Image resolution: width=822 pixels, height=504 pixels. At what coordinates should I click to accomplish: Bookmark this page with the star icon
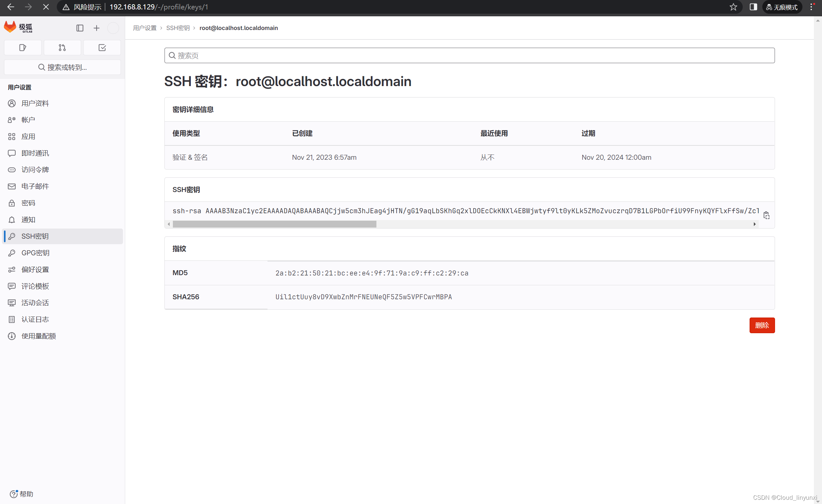pos(733,7)
